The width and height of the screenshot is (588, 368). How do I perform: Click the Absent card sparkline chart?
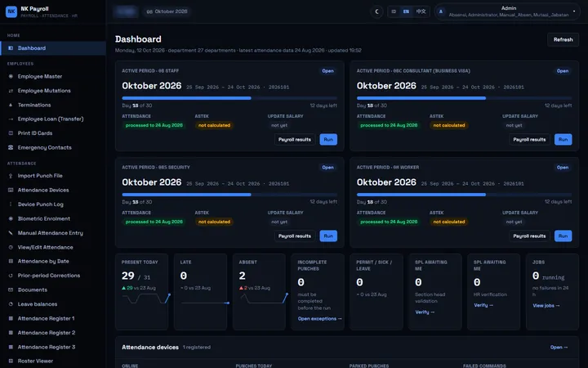264,298
